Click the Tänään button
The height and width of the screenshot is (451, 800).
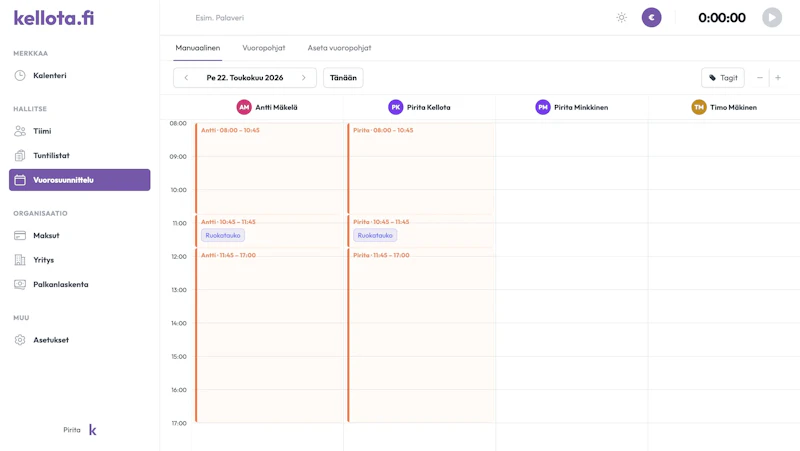click(x=343, y=78)
